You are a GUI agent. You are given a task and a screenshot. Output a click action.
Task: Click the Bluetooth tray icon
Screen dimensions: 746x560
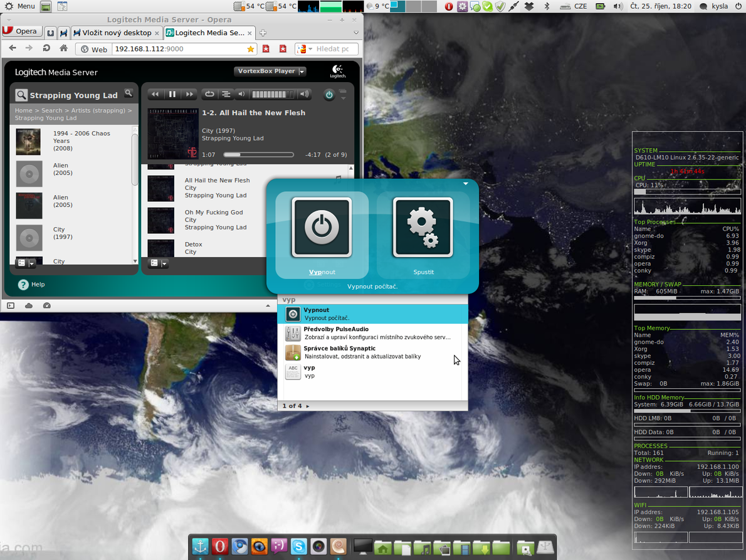(547, 6)
